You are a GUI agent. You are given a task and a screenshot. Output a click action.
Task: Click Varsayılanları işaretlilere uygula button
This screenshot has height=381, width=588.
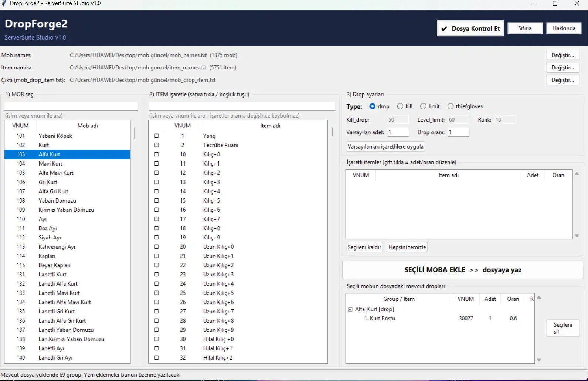(x=385, y=147)
